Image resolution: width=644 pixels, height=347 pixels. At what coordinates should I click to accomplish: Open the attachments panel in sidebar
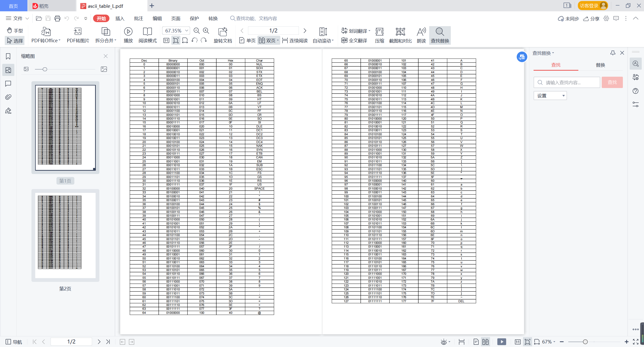click(8, 97)
